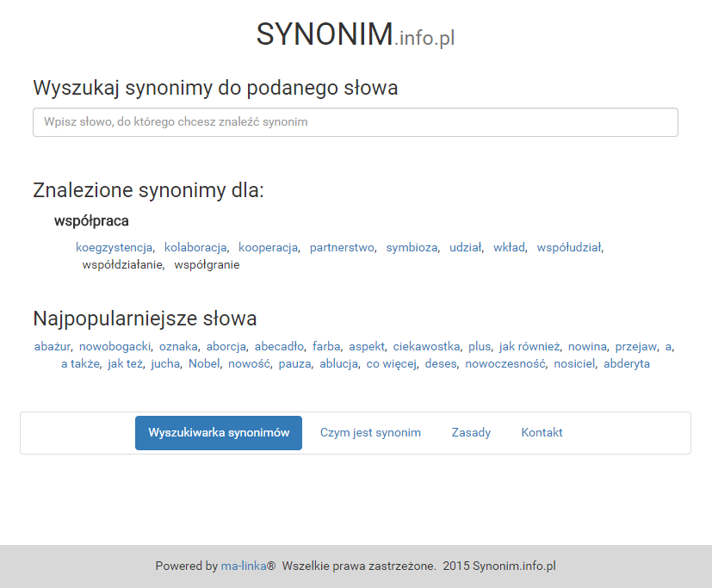
Task: Click the popular phrase 'jak również'
Action: pos(529,347)
